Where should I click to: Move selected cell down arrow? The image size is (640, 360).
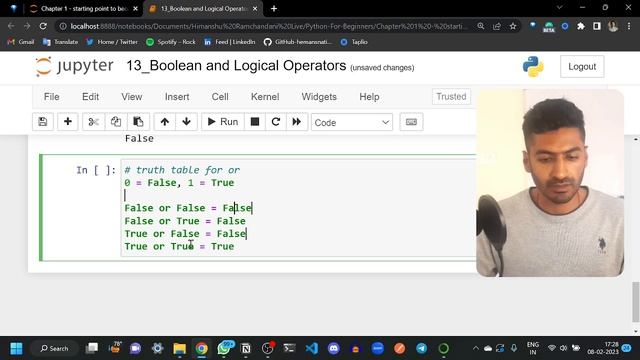[x=187, y=122]
